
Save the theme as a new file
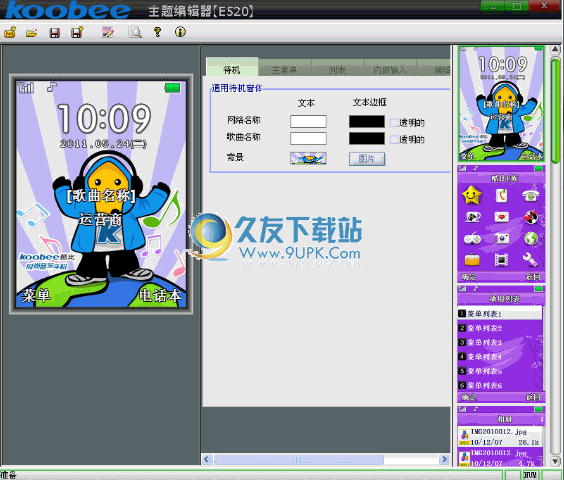pos(77,32)
